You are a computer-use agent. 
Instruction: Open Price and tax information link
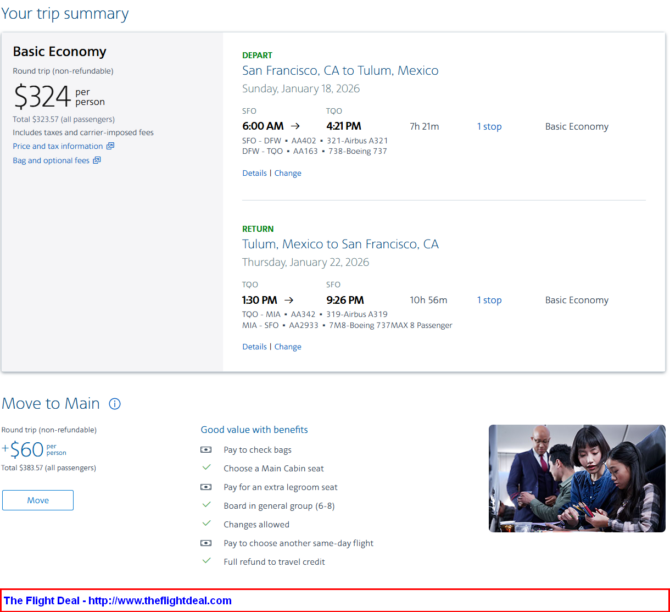(x=57, y=146)
